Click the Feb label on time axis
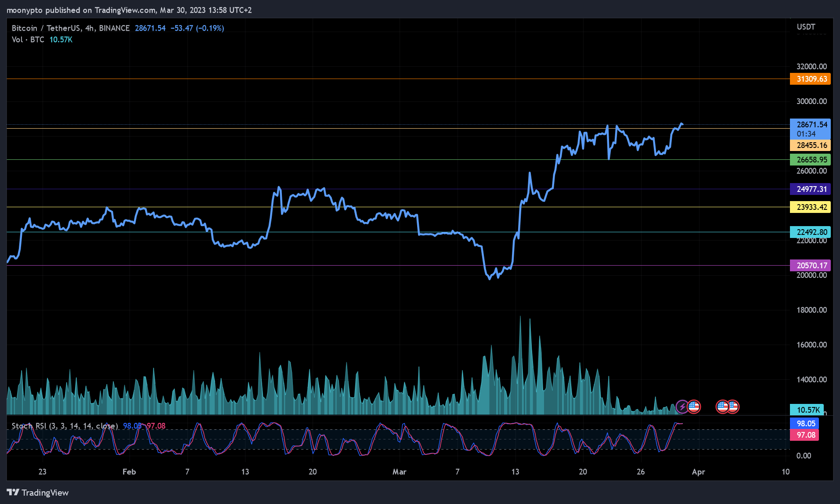Screen dimensions: 840x504 point(129,472)
